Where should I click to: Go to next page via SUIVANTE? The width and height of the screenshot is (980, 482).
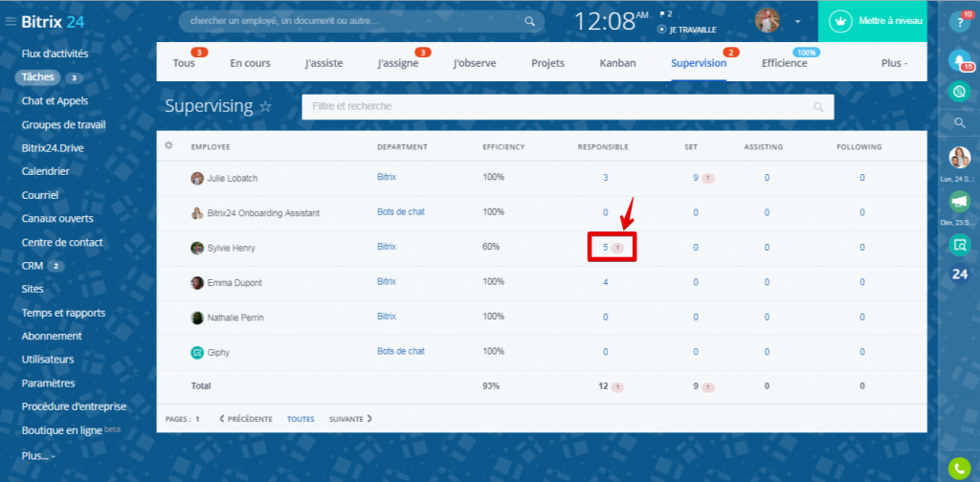coord(350,419)
